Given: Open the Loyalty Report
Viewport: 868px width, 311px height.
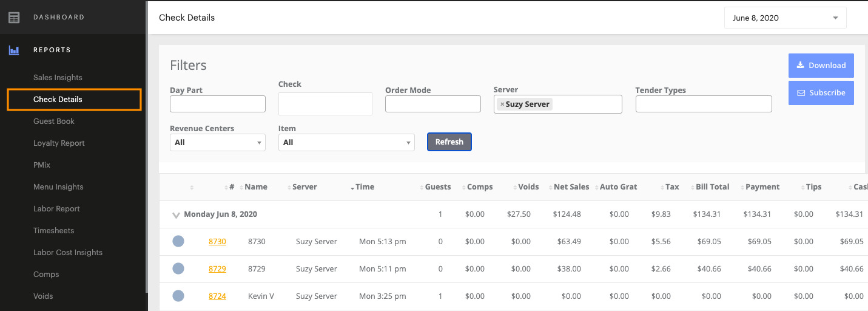Looking at the screenshot, I should pos(59,143).
